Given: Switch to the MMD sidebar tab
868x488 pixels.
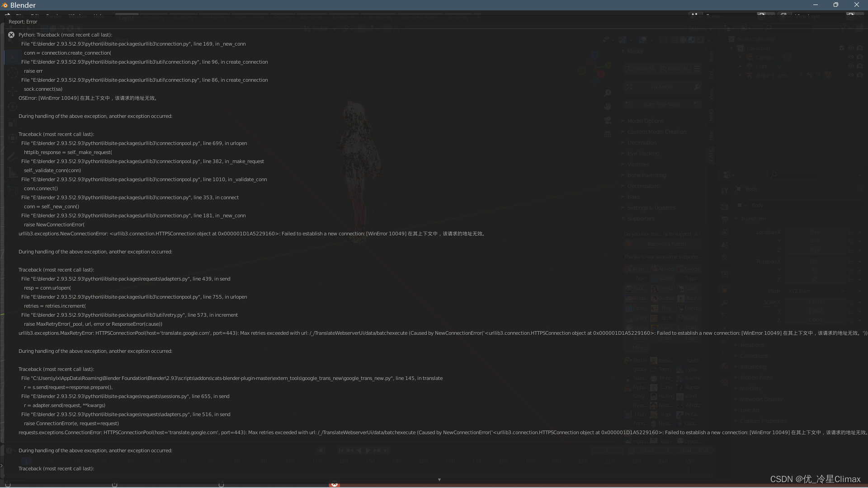Looking at the screenshot, I should coord(711,115).
